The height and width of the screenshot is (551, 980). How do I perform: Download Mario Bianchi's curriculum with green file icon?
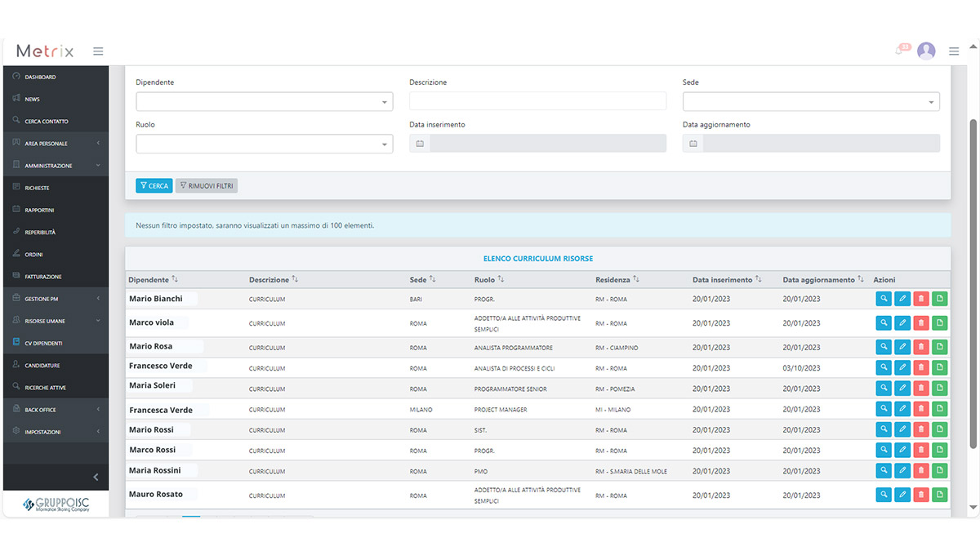coord(940,300)
